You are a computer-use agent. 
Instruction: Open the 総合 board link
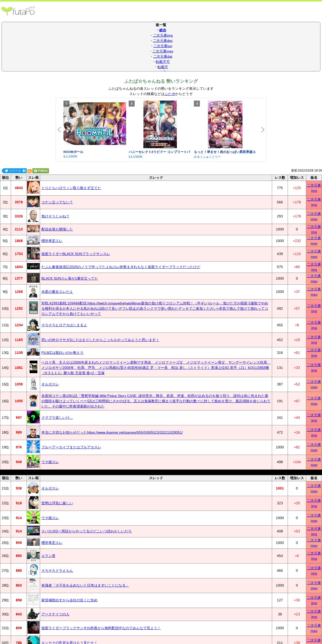(163, 30)
